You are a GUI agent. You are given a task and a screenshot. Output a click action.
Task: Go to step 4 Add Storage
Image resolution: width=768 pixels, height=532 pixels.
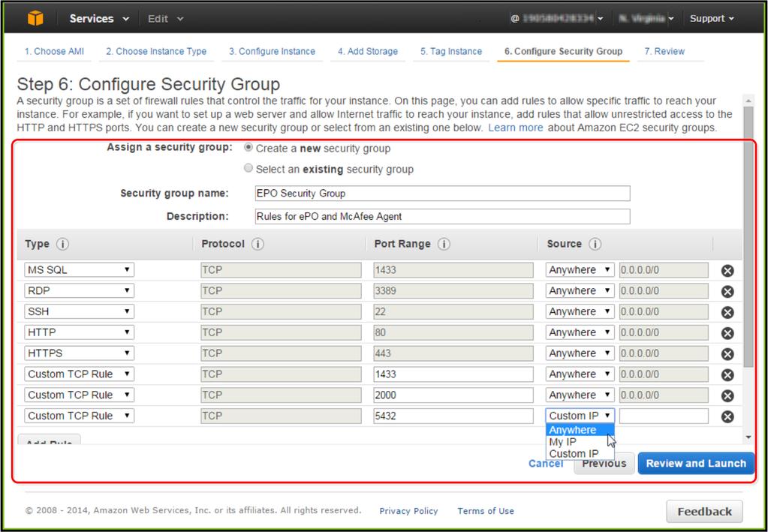(368, 51)
